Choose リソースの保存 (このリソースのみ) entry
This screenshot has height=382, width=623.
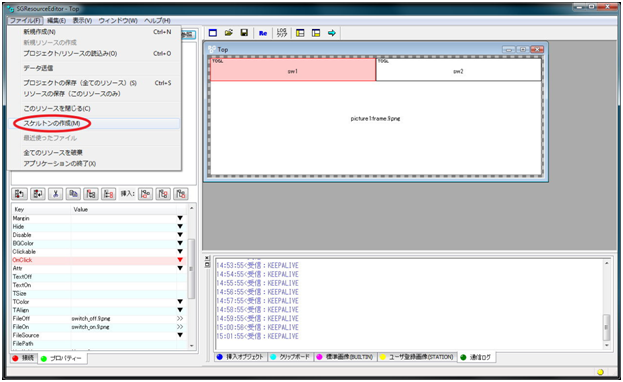94,94
